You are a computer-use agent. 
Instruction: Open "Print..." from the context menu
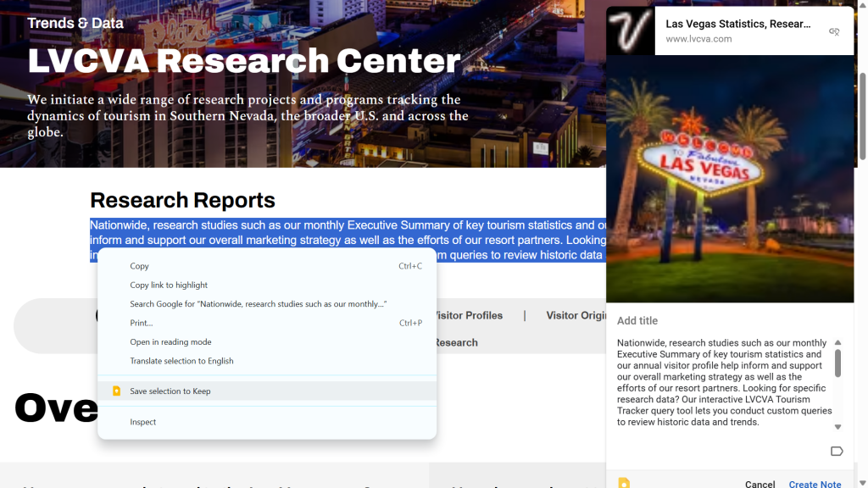(x=140, y=323)
